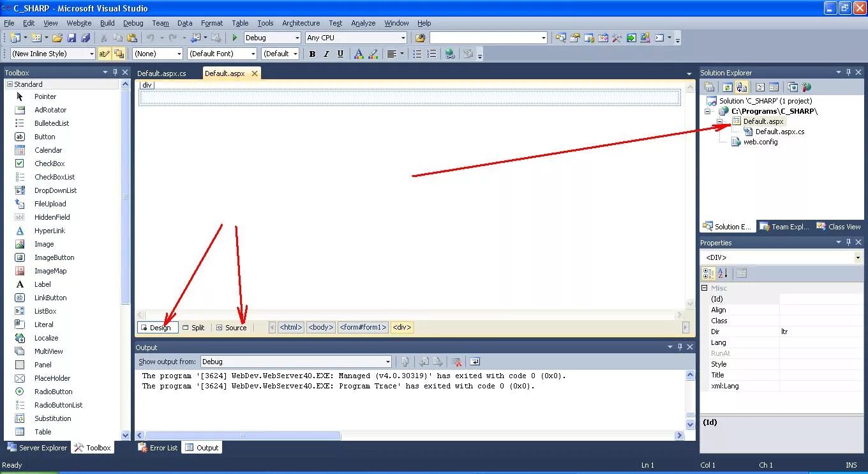Viewport: 868px width, 474px height.
Task: Collapse the Default.aspx node in Solution Explorer
Action: point(719,121)
